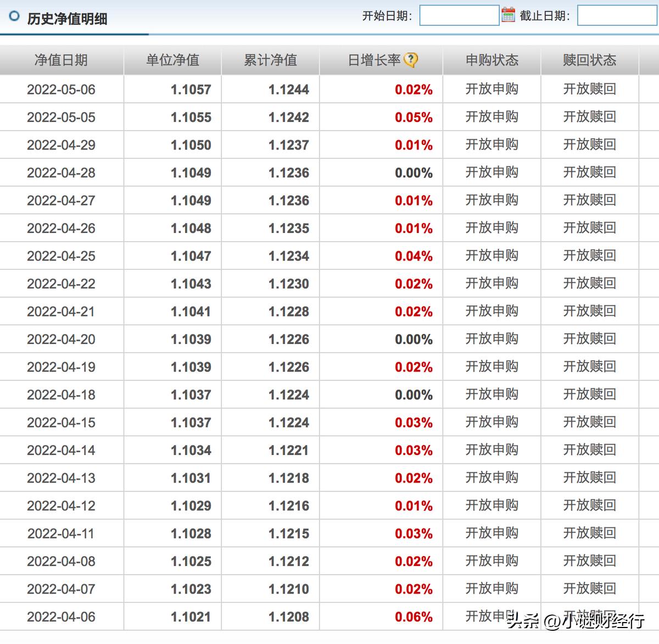Click the 赎回状态 column header

coord(589,60)
